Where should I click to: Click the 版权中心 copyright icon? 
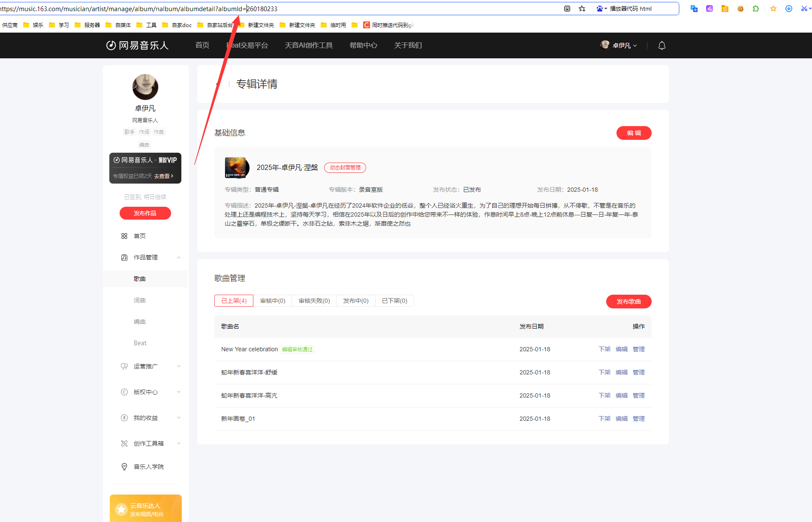[x=124, y=392]
